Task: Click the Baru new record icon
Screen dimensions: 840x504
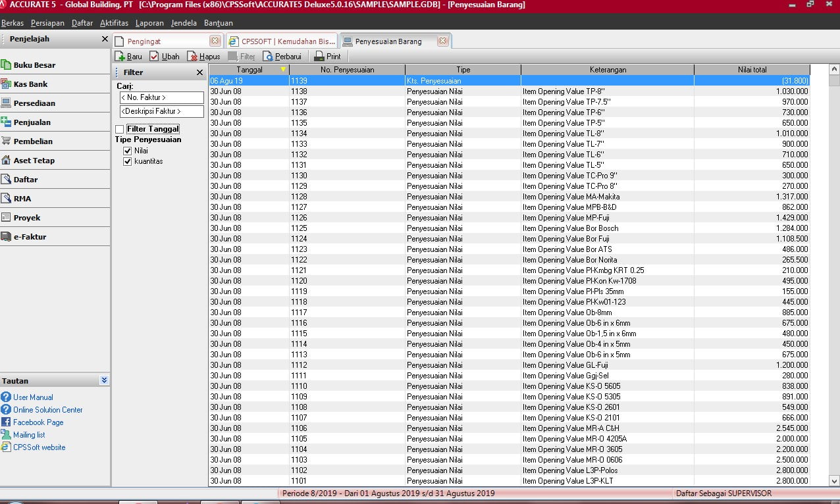Action: tap(120, 57)
